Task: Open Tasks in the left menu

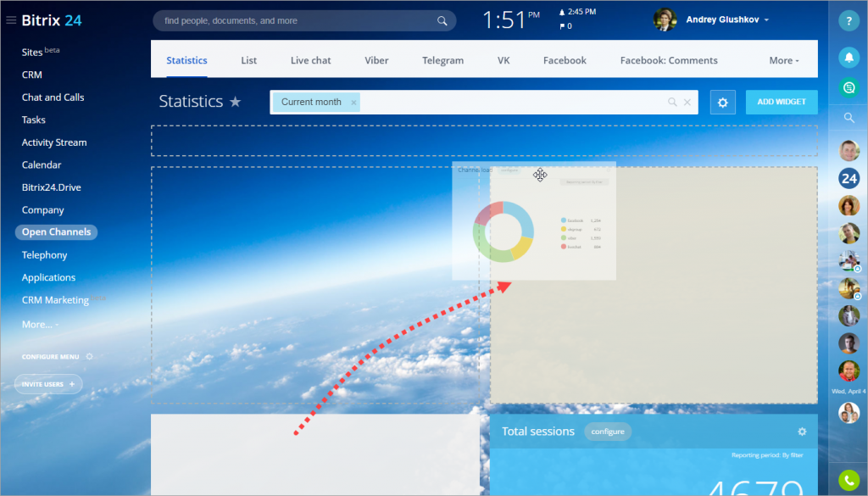Action: [34, 120]
